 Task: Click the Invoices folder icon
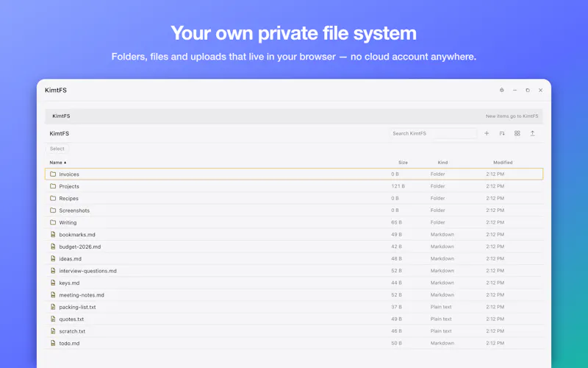53,174
